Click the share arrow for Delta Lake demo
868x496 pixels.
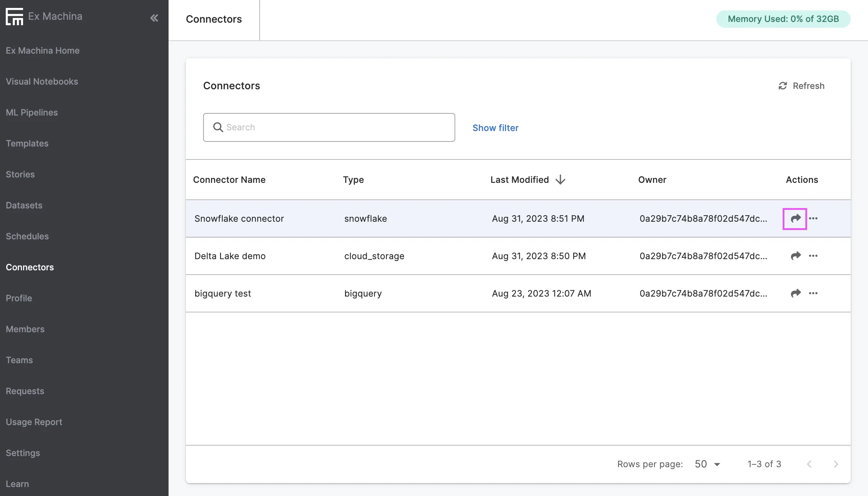pyautogui.click(x=795, y=256)
